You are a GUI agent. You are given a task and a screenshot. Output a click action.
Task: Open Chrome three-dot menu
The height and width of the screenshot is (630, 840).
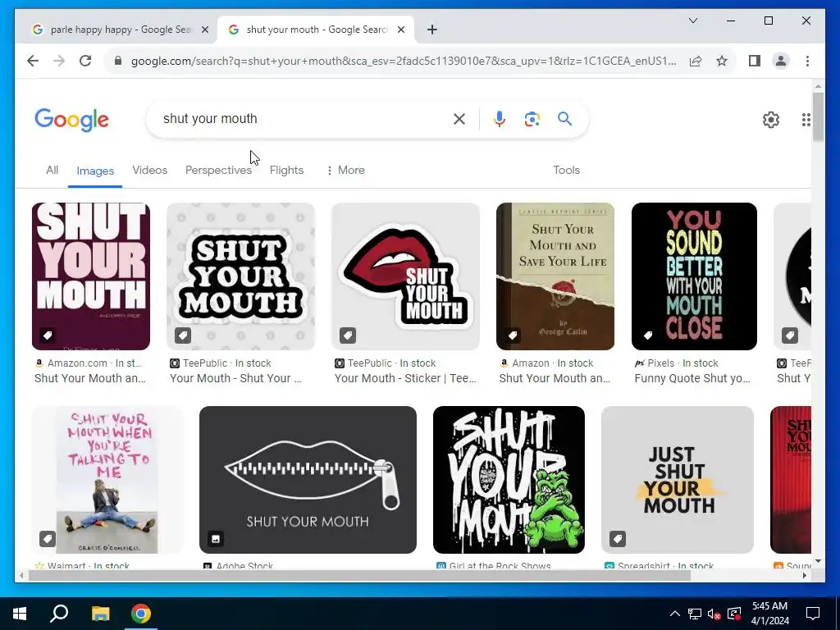[807, 61]
